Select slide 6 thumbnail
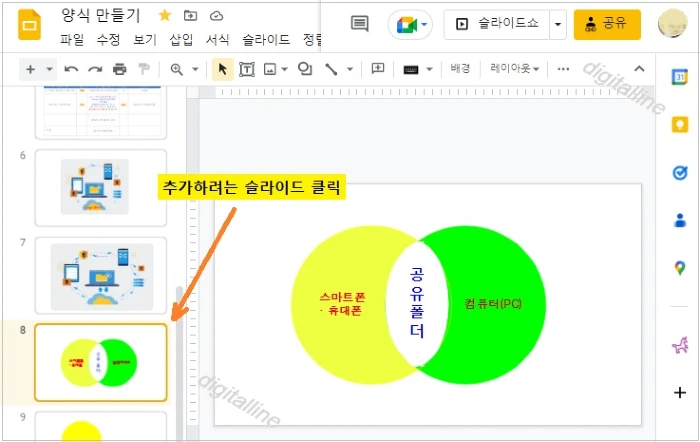This screenshot has width=700, height=442. point(101,188)
